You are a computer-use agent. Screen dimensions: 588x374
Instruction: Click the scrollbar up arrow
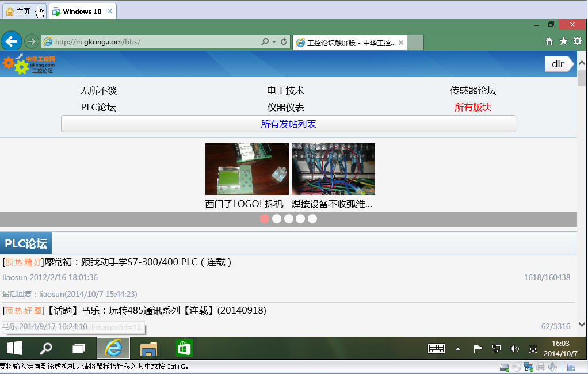pyautogui.click(x=582, y=63)
